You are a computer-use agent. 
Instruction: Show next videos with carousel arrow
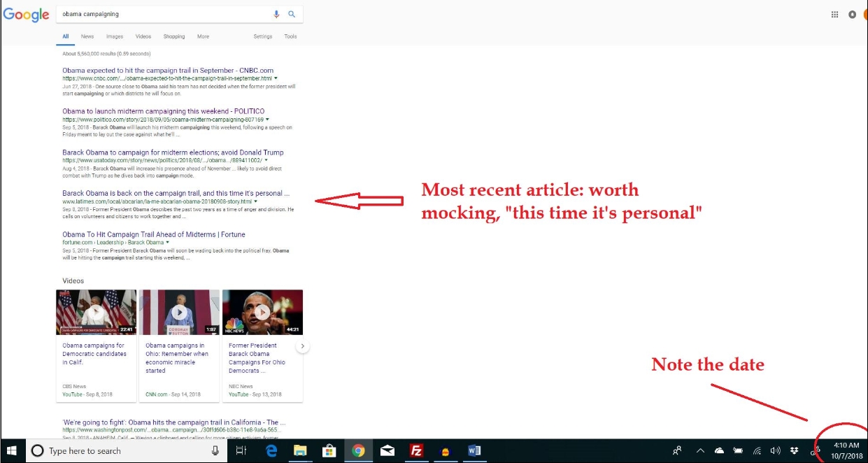tap(302, 346)
